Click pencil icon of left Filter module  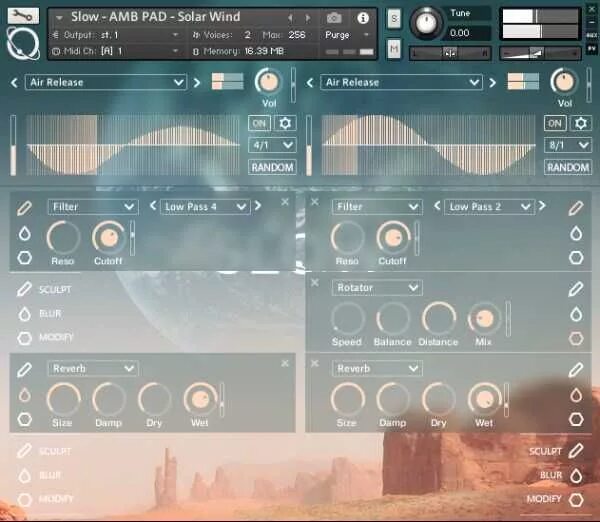pyautogui.click(x=24, y=208)
